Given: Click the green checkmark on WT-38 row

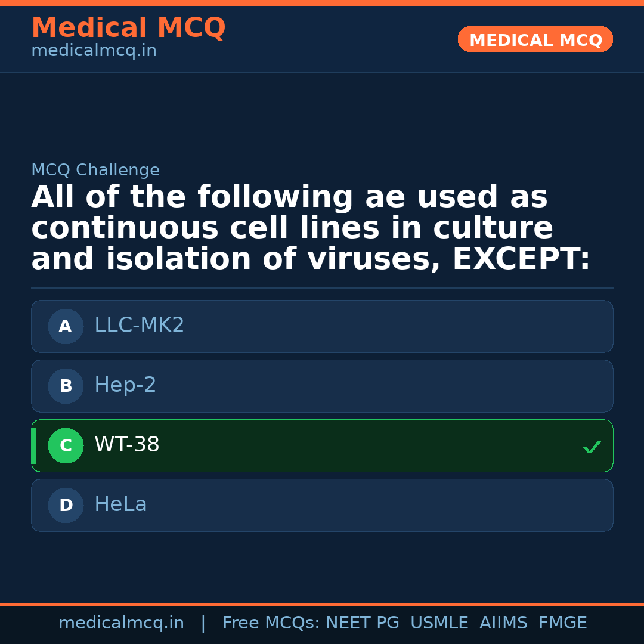Looking at the screenshot, I should coord(592,447).
